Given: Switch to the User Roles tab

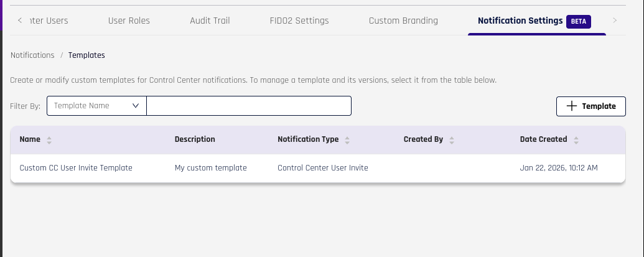Looking at the screenshot, I should 129,21.
